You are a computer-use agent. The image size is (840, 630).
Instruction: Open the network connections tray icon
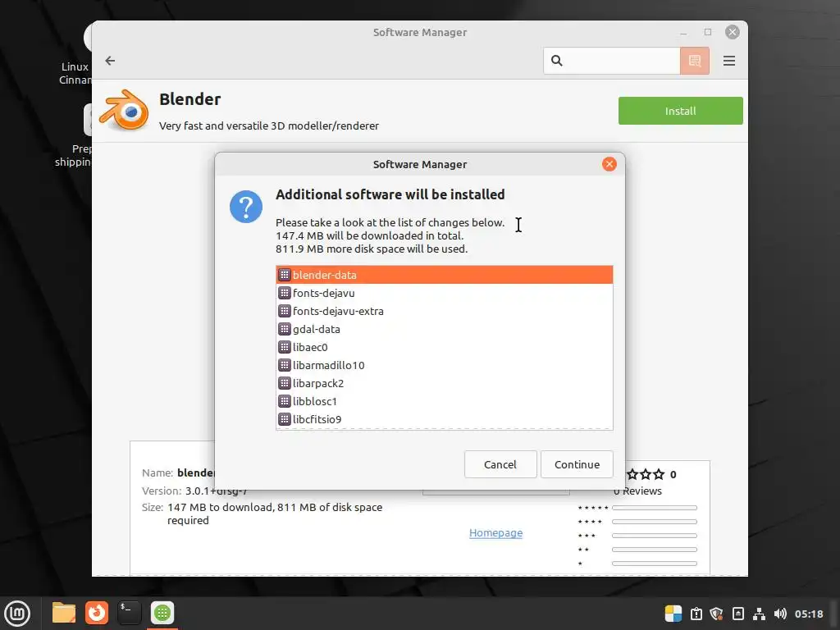pyautogui.click(x=759, y=614)
